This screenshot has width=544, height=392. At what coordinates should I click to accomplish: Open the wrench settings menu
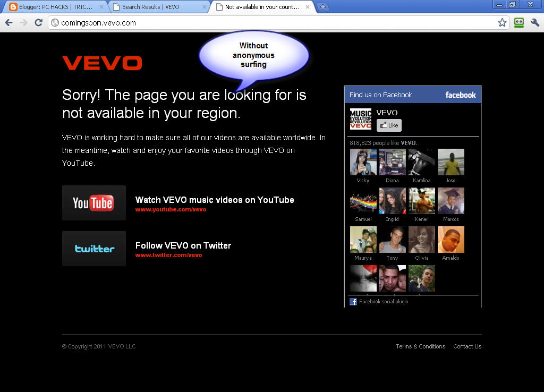click(534, 22)
